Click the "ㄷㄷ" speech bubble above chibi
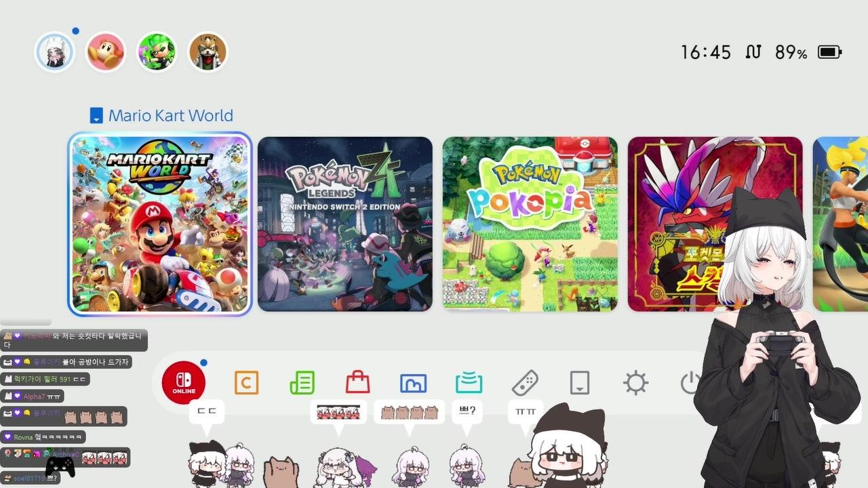The image size is (868, 488). (206, 411)
